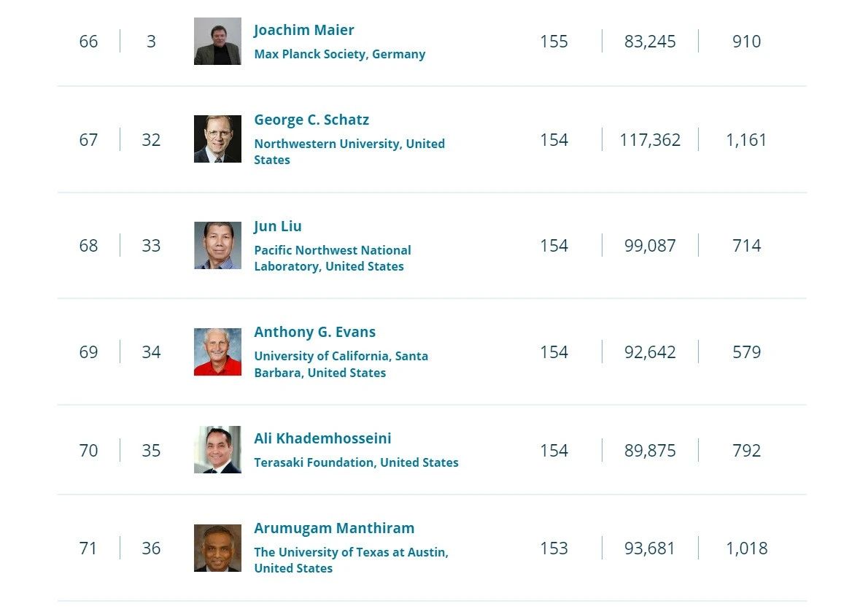
Task: Open Pacific Northwest National Laboratory link
Action: tap(332, 258)
